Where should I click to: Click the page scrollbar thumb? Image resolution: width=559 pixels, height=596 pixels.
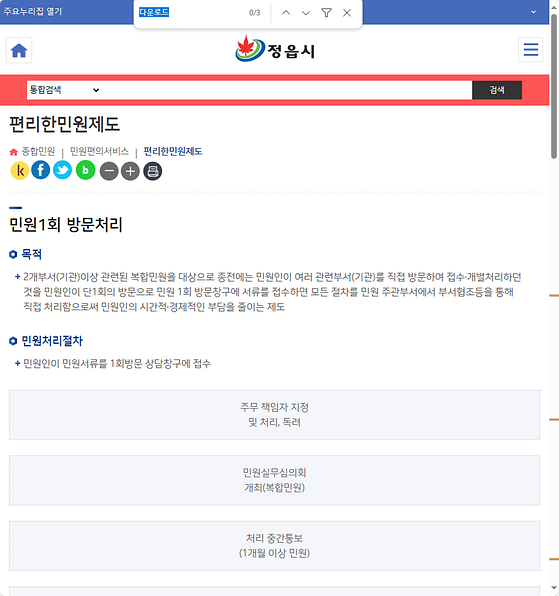(x=554, y=87)
